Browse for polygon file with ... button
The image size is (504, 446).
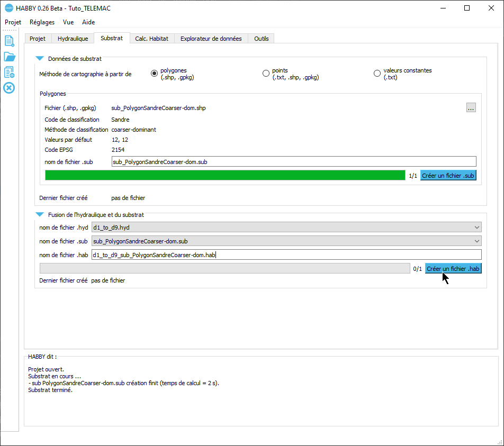(471, 108)
